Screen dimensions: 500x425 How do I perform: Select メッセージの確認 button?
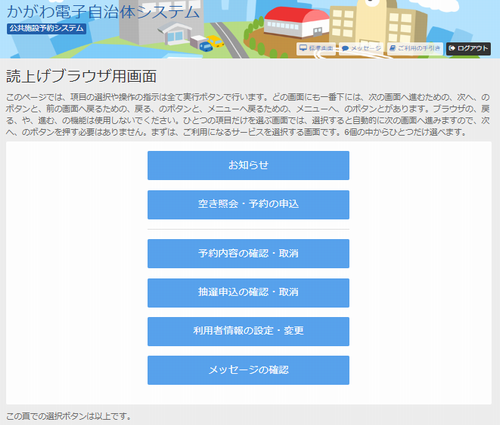pos(248,370)
